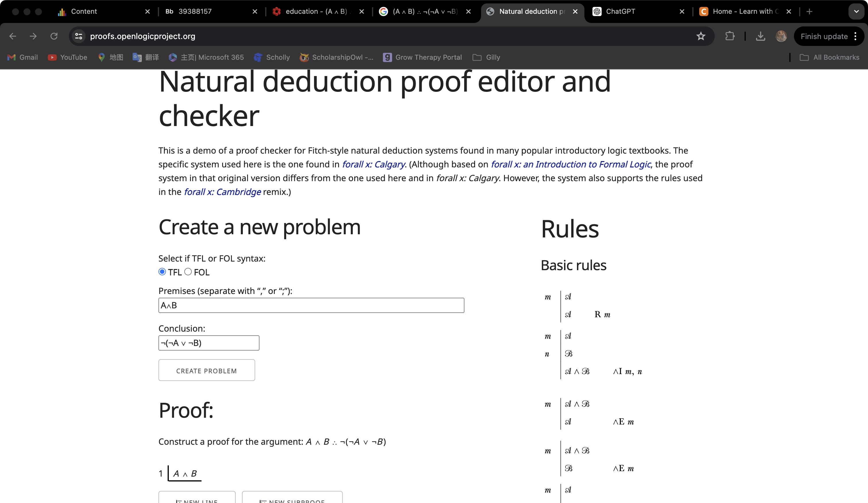Open the tab search chevron
Screen dimensions: 868x503
(x=856, y=11)
